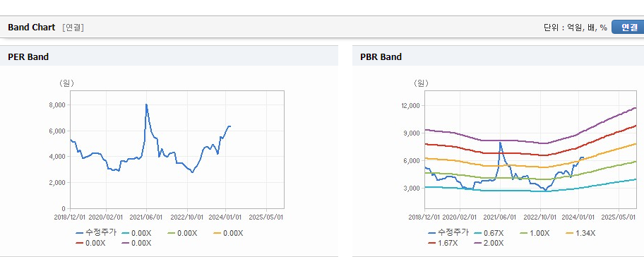Click the PER Band panel heading
644x257 pixels.
28,57
